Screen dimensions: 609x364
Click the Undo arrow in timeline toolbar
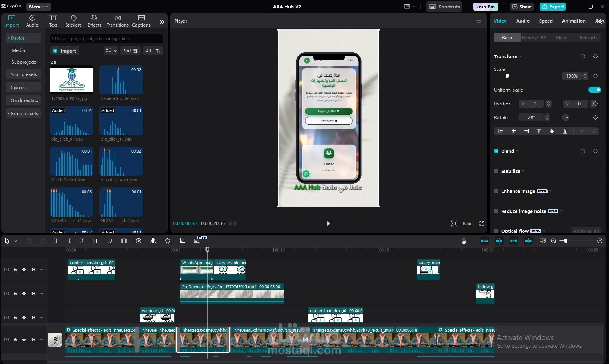(x=29, y=241)
